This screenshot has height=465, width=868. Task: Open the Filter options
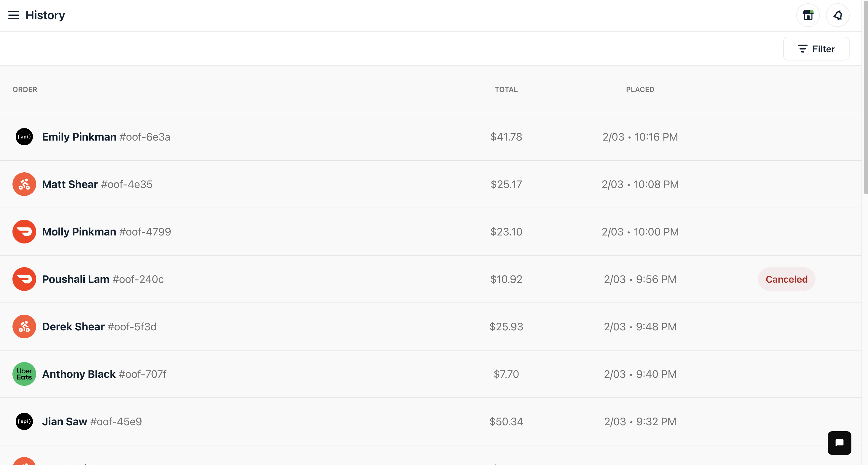pos(816,49)
